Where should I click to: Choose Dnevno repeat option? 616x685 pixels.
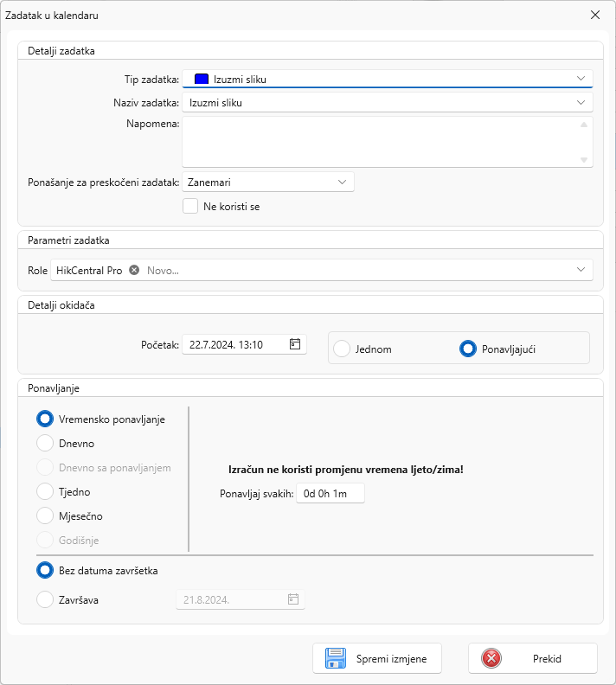click(x=45, y=444)
